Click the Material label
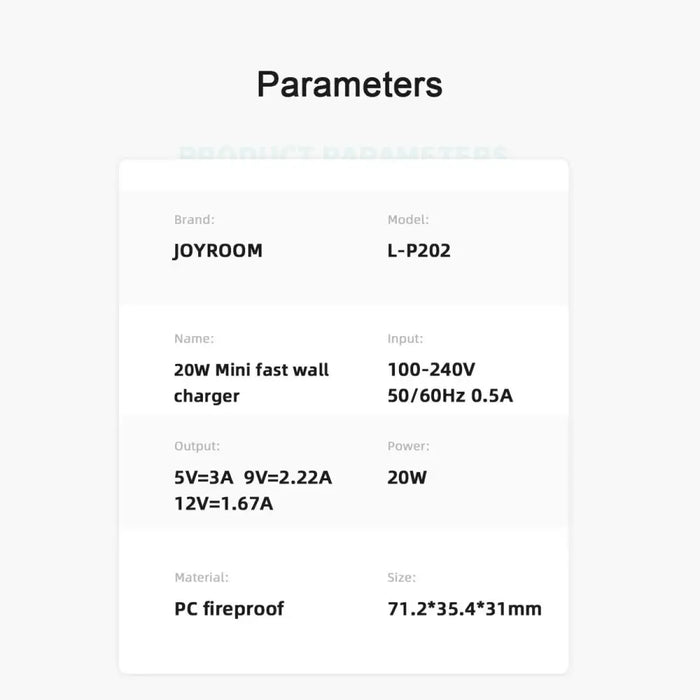Image resolution: width=700 pixels, height=700 pixels. pos(201,577)
